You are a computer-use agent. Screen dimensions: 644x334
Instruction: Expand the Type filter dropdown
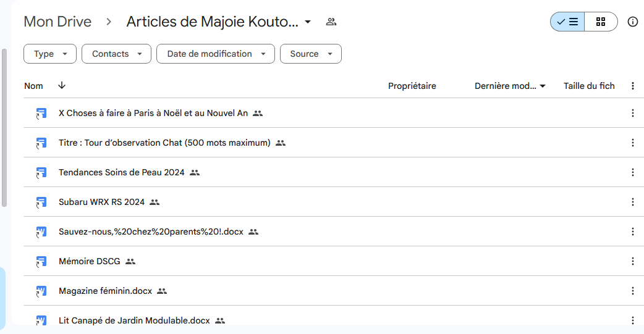click(50, 54)
